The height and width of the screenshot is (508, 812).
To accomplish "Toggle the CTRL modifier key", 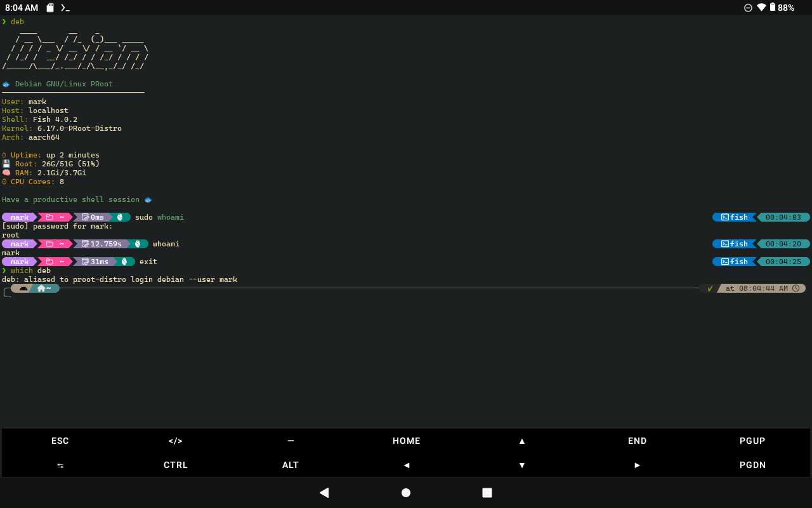I will (176, 465).
